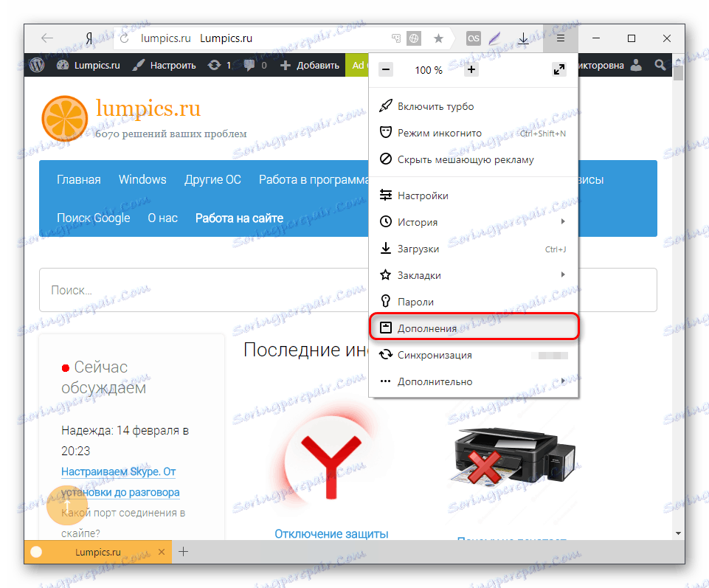Expand the Закладки submenu

[x=474, y=275]
